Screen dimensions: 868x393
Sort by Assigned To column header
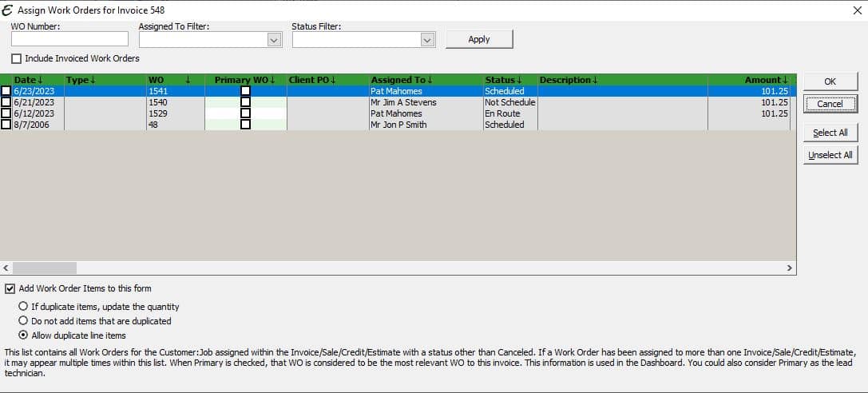point(402,80)
